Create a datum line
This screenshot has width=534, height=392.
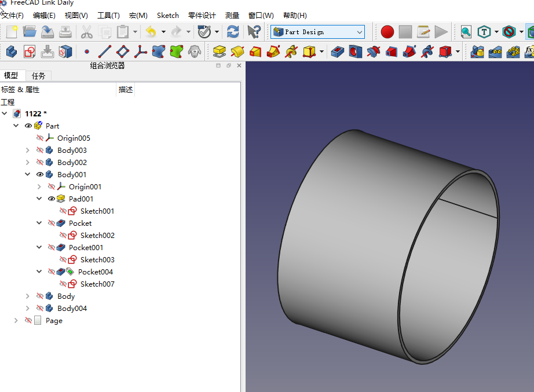pos(105,52)
